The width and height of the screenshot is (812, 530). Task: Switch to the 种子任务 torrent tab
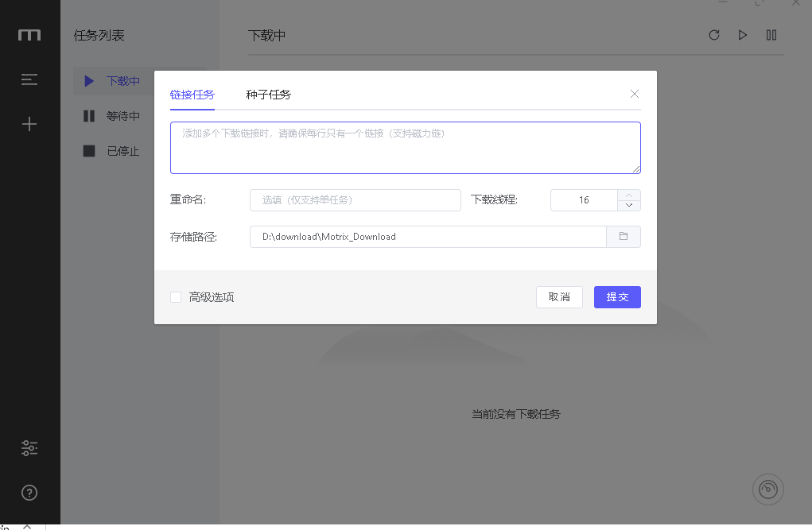[268, 94]
